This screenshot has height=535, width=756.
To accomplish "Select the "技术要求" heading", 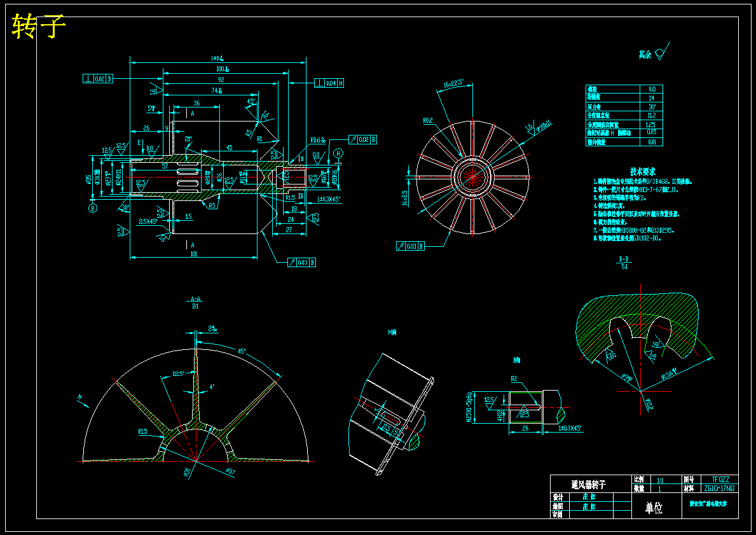I will tap(643, 172).
